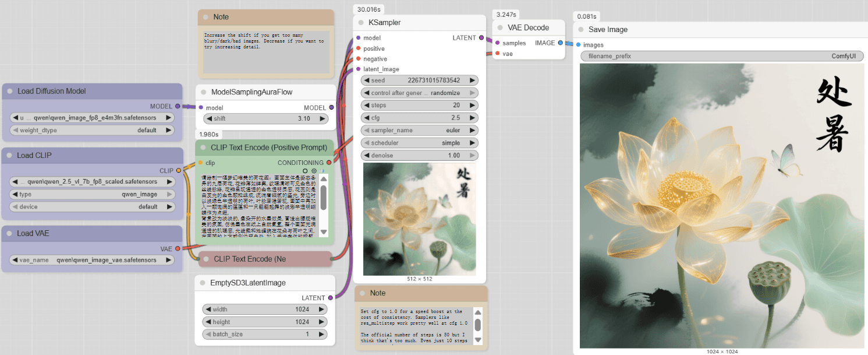Open the sampler_name dropdown showing euler
Image resolution: width=868 pixels, height=355 pixels.
[419, 131]
